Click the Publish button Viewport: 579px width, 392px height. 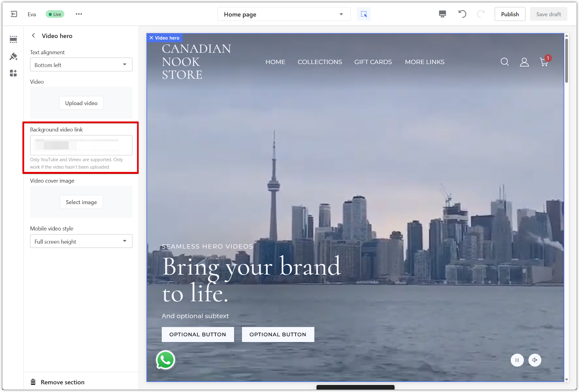[x=510, y=14]
